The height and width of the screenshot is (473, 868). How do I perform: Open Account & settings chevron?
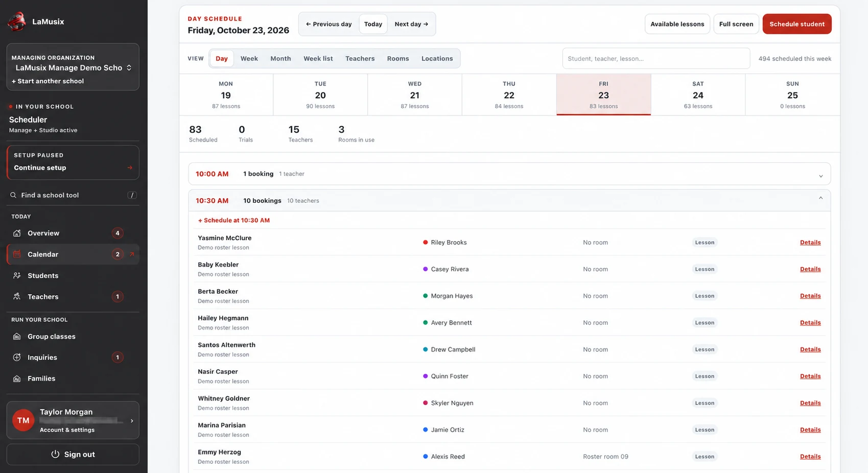tap(132, 421)
